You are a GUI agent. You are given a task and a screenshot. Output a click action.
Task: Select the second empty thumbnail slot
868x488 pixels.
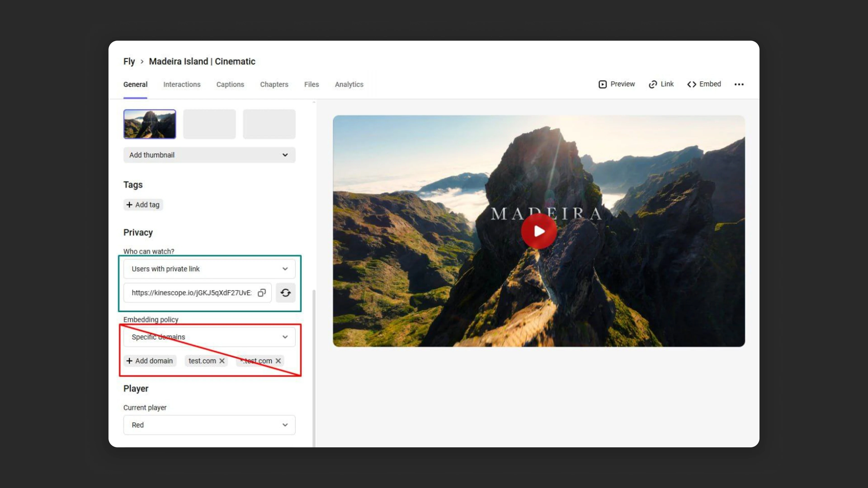click(x=209, y=124)
